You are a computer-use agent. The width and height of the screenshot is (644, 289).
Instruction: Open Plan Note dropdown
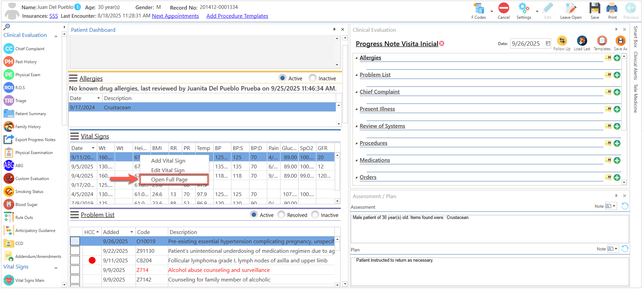coord(616,249)
